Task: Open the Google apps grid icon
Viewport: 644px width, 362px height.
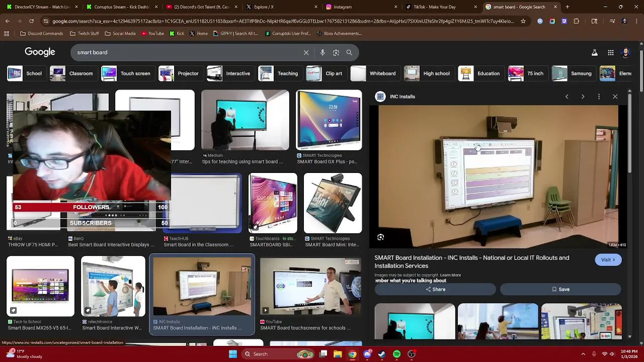Action: (x=610, y=52)
